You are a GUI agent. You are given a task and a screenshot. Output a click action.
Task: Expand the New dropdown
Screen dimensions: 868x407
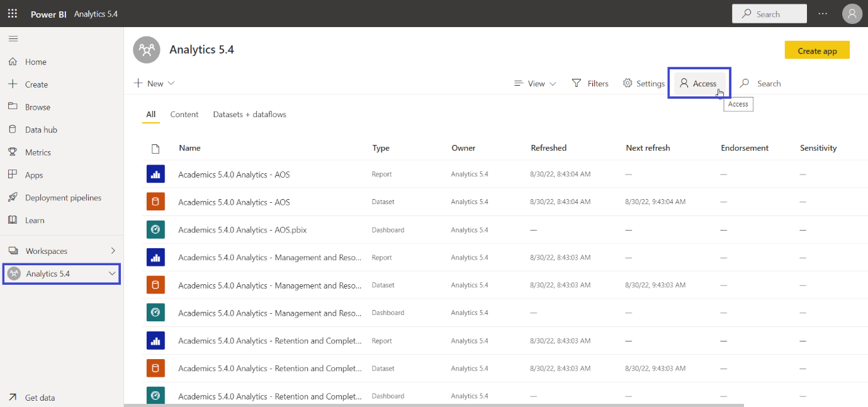click(154, 83)
